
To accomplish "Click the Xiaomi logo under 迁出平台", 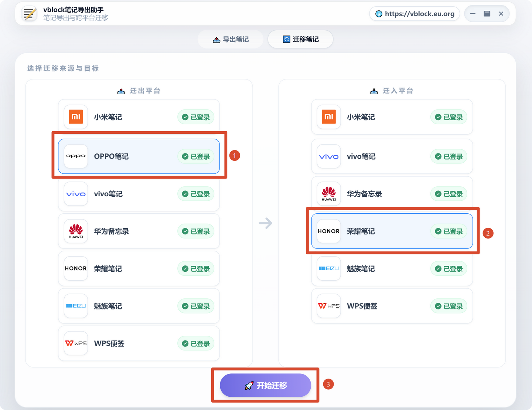I will pyautogui.click(x=76, y=117).
